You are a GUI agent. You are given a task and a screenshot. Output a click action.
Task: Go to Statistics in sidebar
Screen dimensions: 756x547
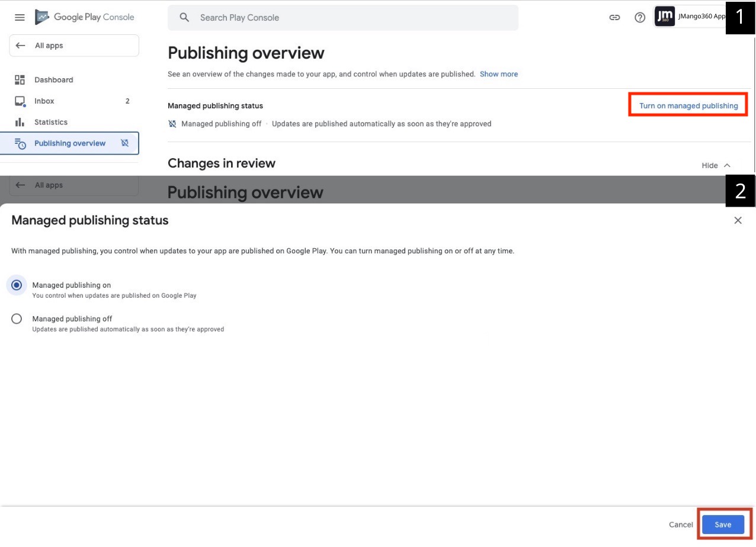50,122
